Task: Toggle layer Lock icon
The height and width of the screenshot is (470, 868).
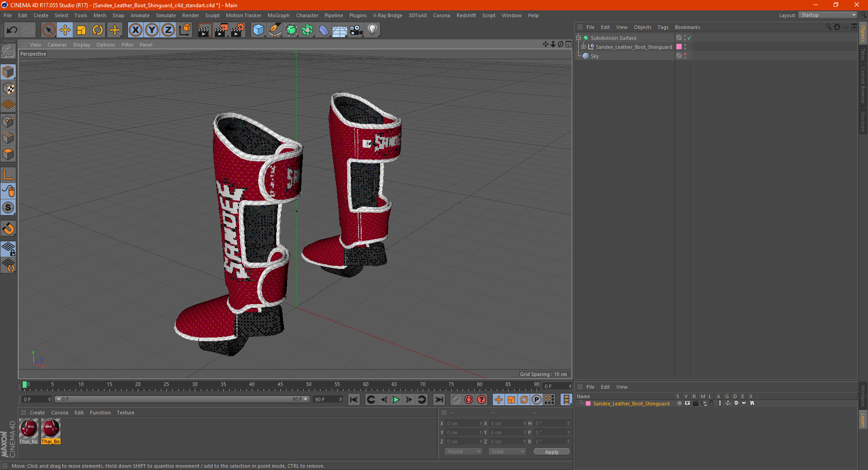Action: [x=711, y=404]
